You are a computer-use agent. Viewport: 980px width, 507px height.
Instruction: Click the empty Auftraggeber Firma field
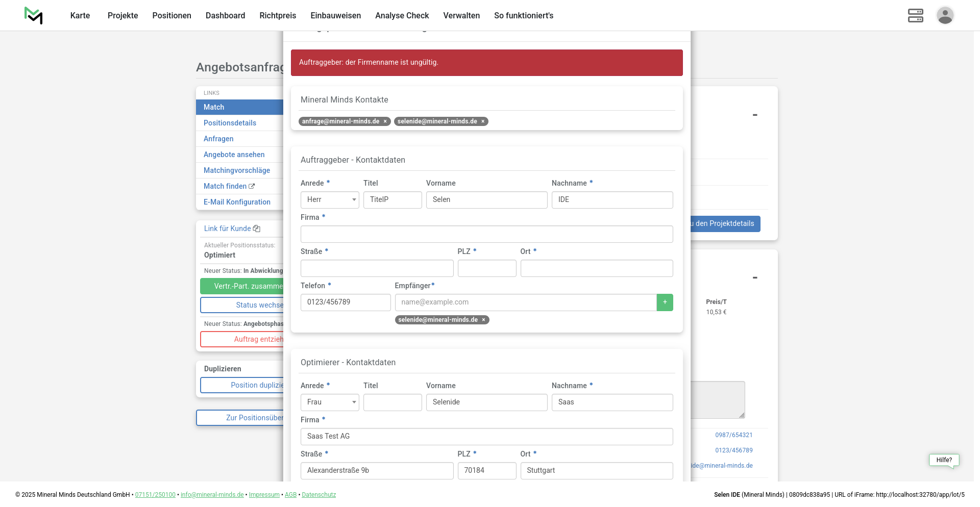coord(486,234)
